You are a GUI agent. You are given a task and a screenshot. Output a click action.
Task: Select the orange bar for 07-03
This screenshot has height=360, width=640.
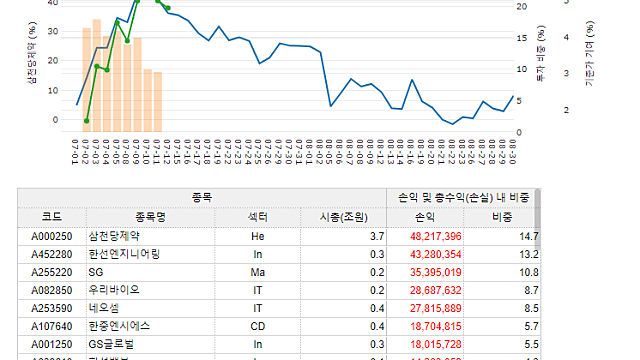pos(97,76)
